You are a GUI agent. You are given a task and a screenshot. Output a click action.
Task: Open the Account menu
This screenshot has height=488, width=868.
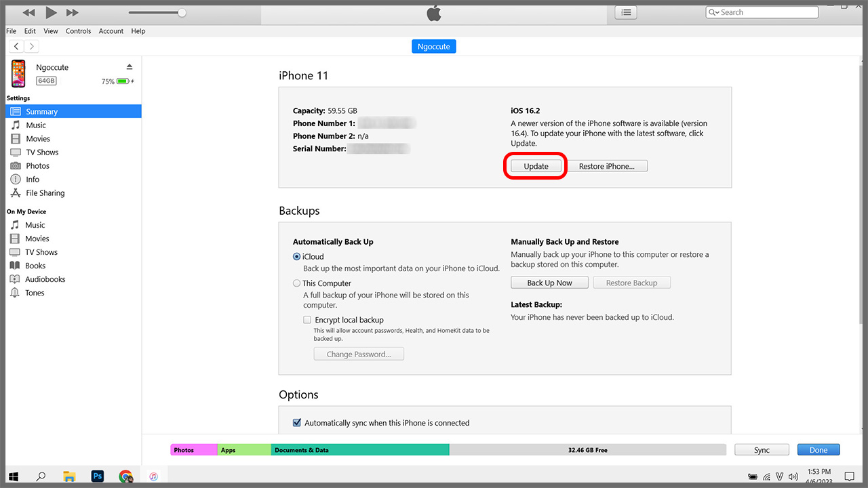click(x=111, y=31)
